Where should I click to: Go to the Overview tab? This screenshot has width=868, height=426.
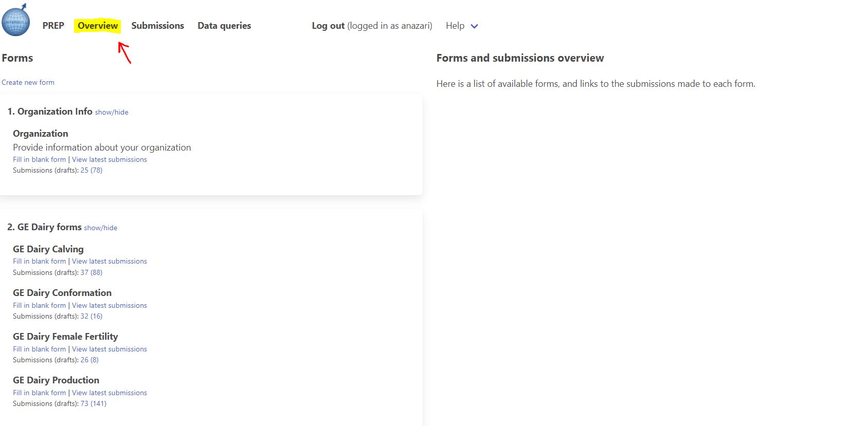click(98, 26)
